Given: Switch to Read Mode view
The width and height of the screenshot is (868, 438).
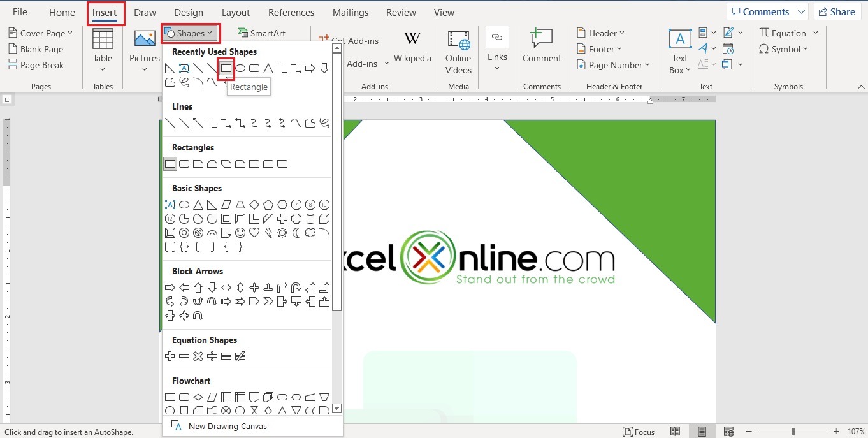Looking at the screenshot, I should [x=676, y=432].
